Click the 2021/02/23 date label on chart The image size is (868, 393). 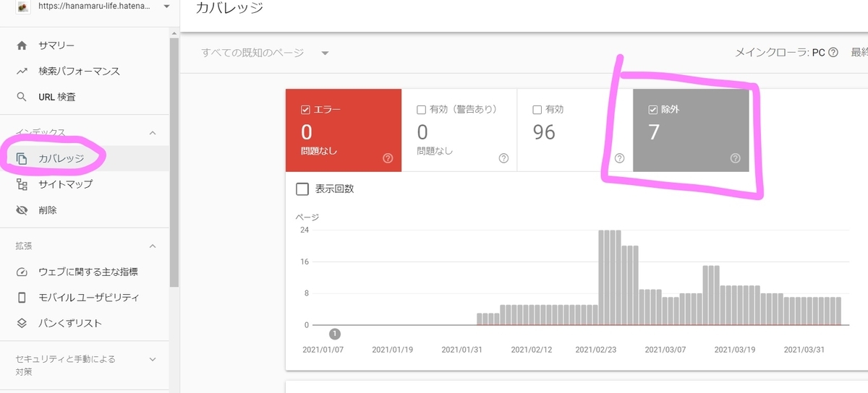(x=596, y=349)
